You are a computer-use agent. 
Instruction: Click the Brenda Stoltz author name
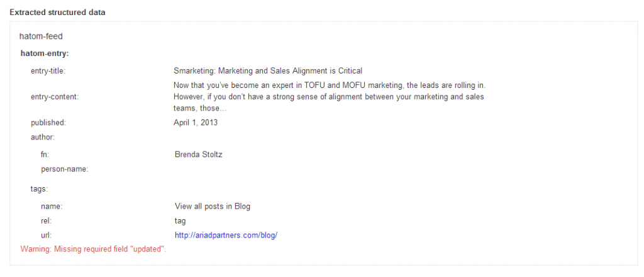(198, 155)
